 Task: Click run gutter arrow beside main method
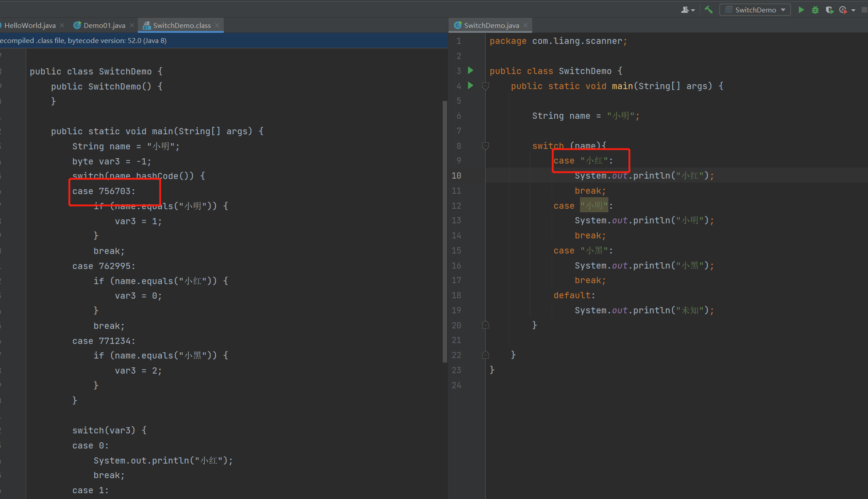tap(471, 86)
